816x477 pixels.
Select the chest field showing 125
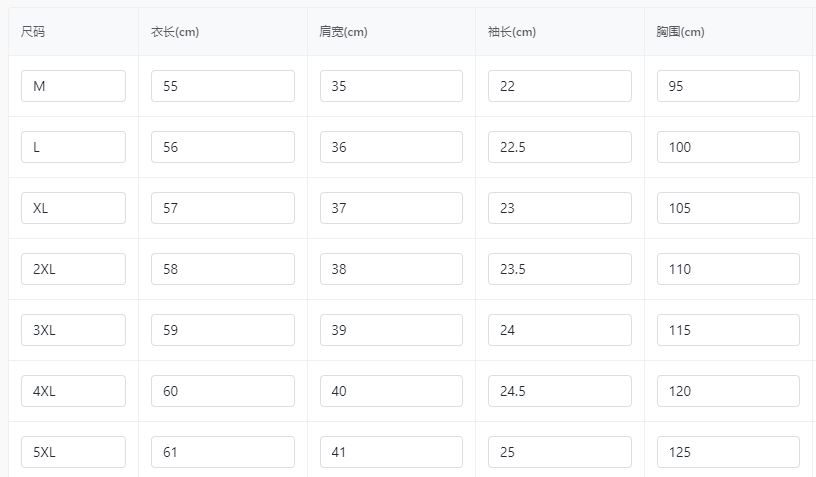[729, 452]
